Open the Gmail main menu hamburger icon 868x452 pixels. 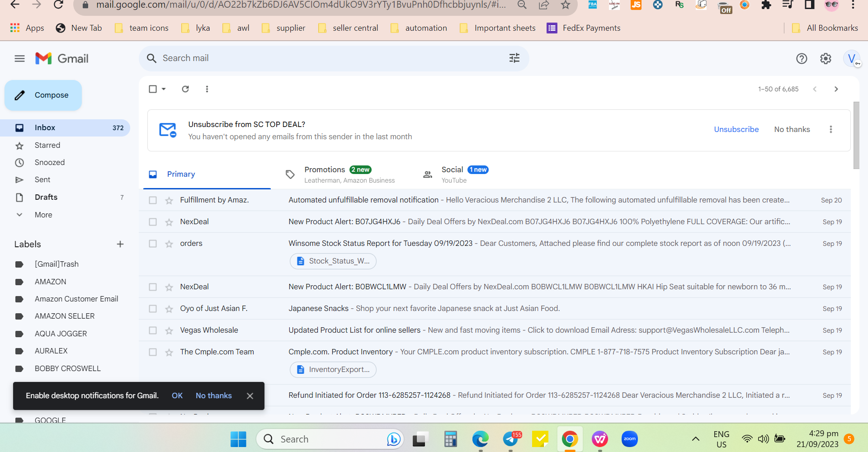coord(19,58)
